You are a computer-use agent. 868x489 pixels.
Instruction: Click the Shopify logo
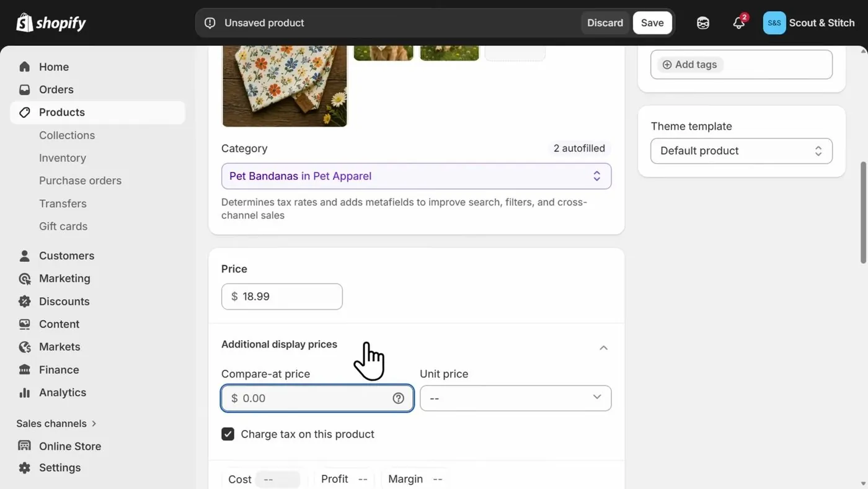[51, 23]
